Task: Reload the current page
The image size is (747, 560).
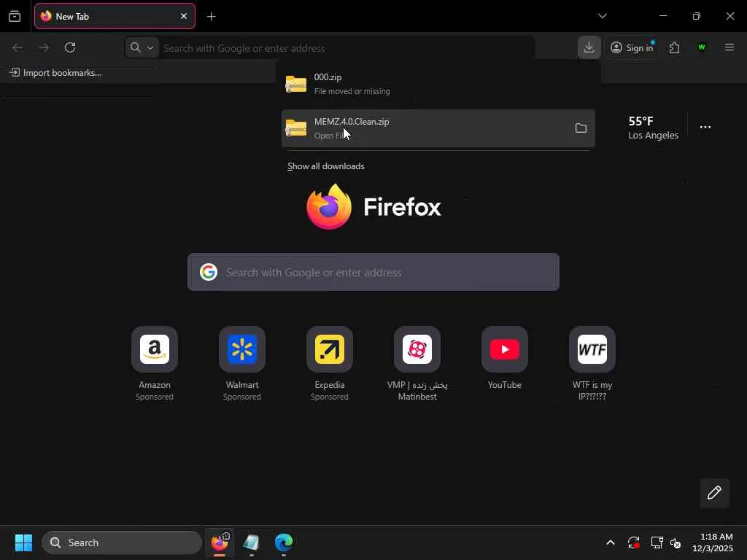Action: 70,47
